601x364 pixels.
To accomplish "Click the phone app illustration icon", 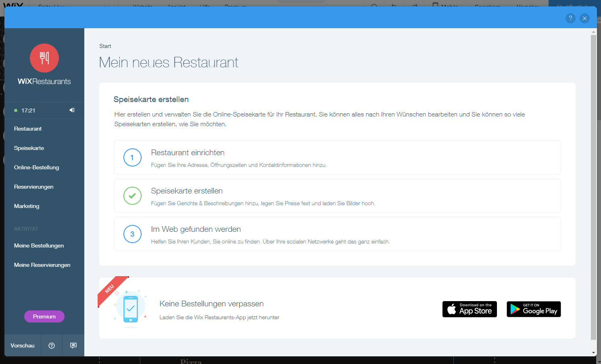I will tap(130, 309).
